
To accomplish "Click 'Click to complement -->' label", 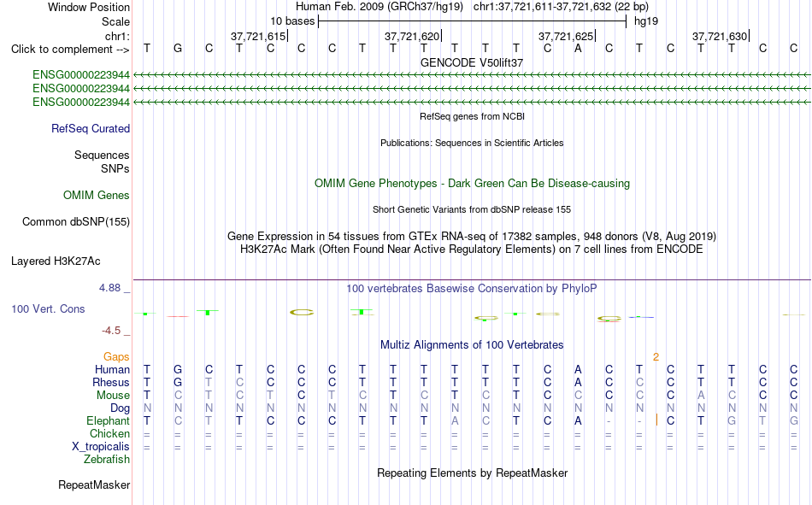I will click(x=70, y=50).
